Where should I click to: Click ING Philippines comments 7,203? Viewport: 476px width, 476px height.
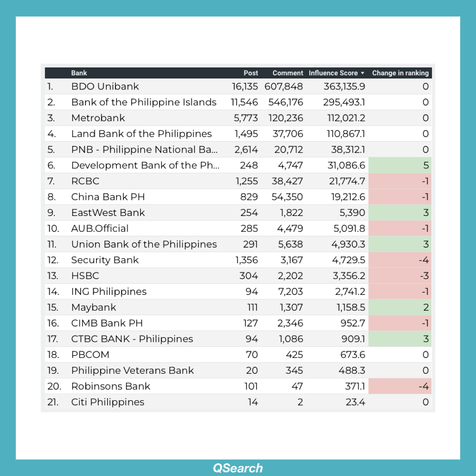pyautogui.click(x=290, y=292)
